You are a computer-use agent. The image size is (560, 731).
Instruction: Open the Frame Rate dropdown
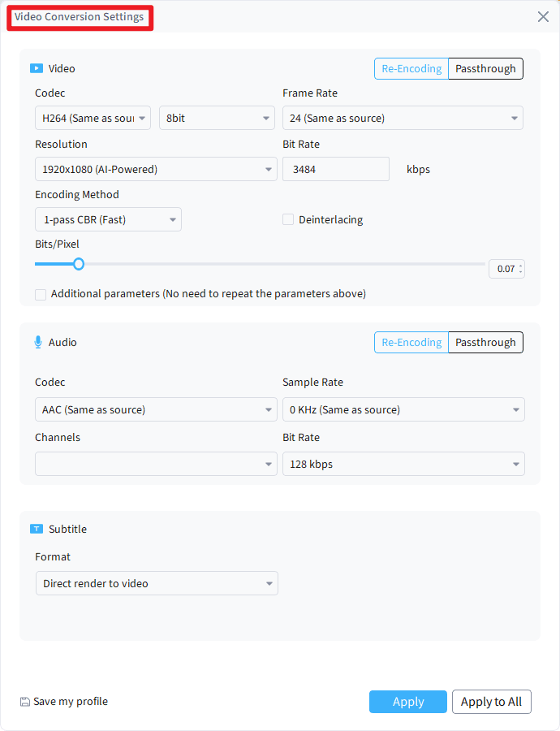pyautogui.click(x=403, y=117)
